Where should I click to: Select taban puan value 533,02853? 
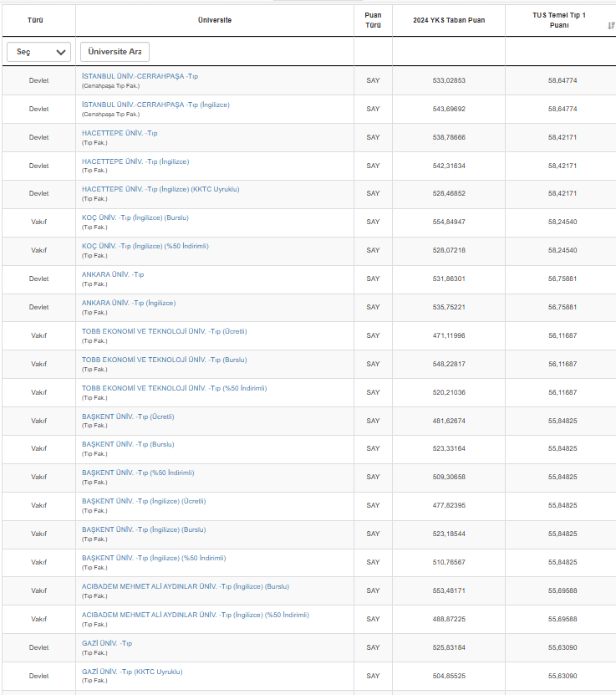pyautogui.click(x=449, y=80)
